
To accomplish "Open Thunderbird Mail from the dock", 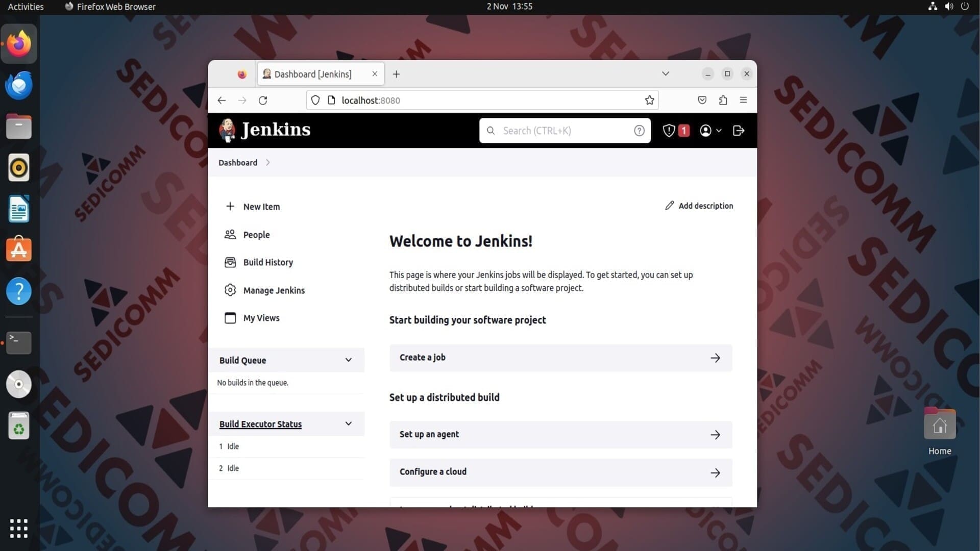I will (x=19, y=85).
